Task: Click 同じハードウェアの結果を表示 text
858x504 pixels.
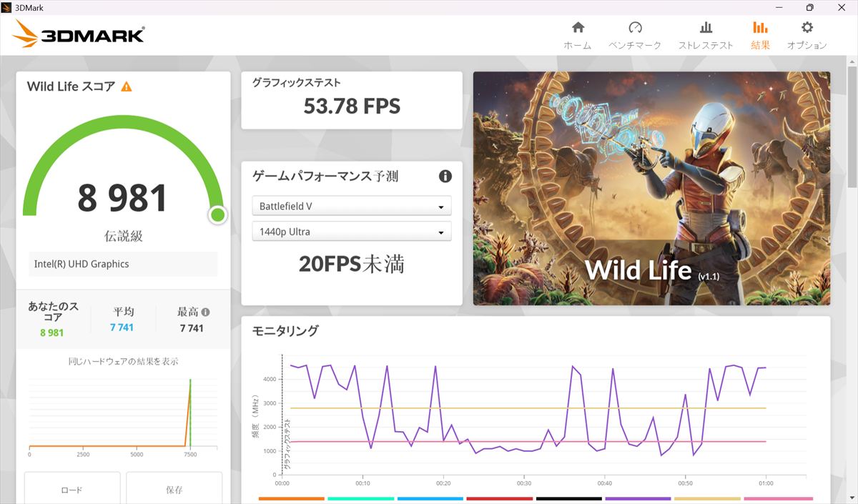Action: (x=123, y=362)
